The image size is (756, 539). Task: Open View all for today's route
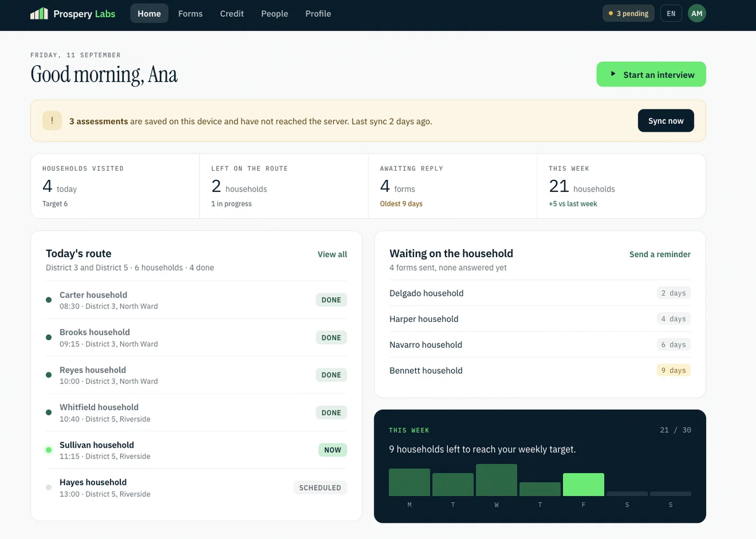click(332, 254)
